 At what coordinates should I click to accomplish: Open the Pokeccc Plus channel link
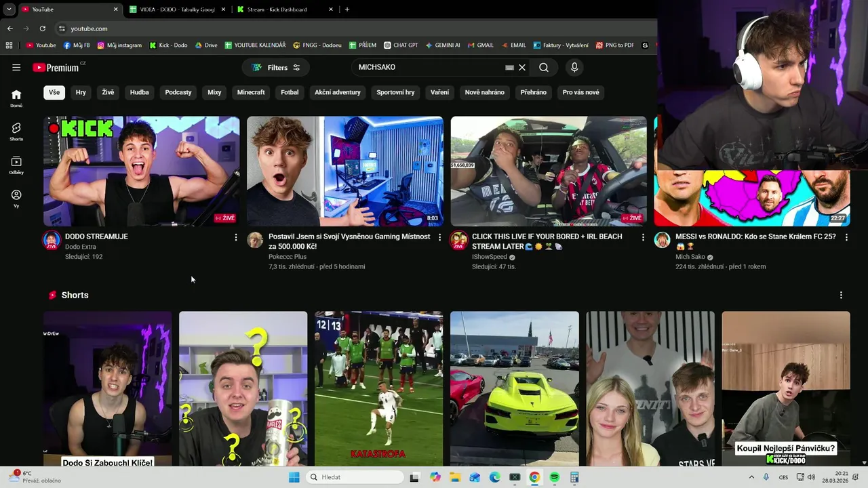click(288, 257)
